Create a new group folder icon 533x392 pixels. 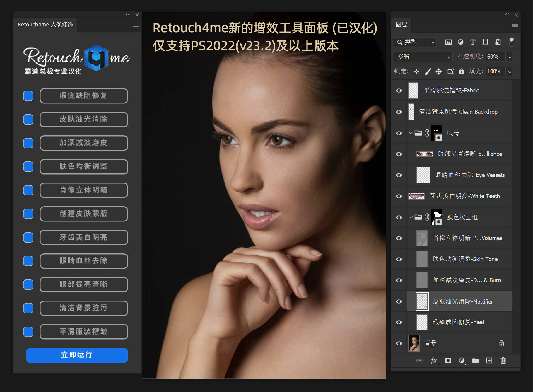tap(475, 361)
